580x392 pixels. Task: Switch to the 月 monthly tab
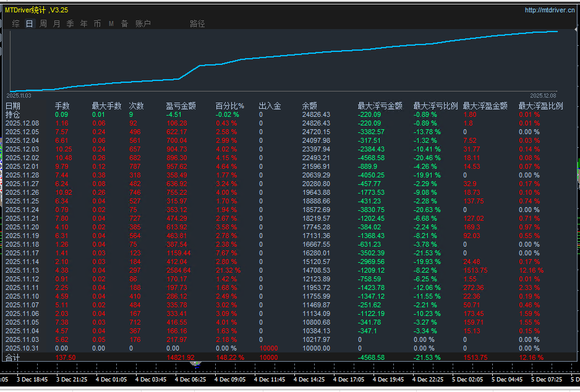click(x=57, y=23)
